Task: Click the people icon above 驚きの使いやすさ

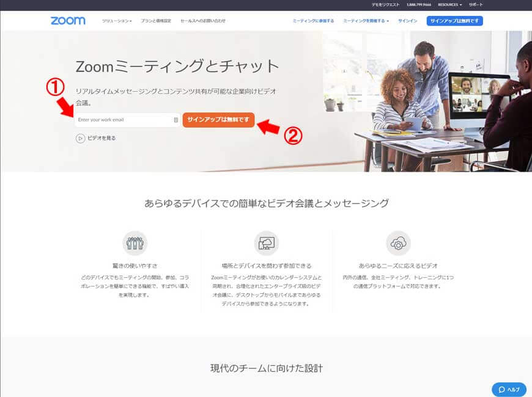Action: coord(135,243)
